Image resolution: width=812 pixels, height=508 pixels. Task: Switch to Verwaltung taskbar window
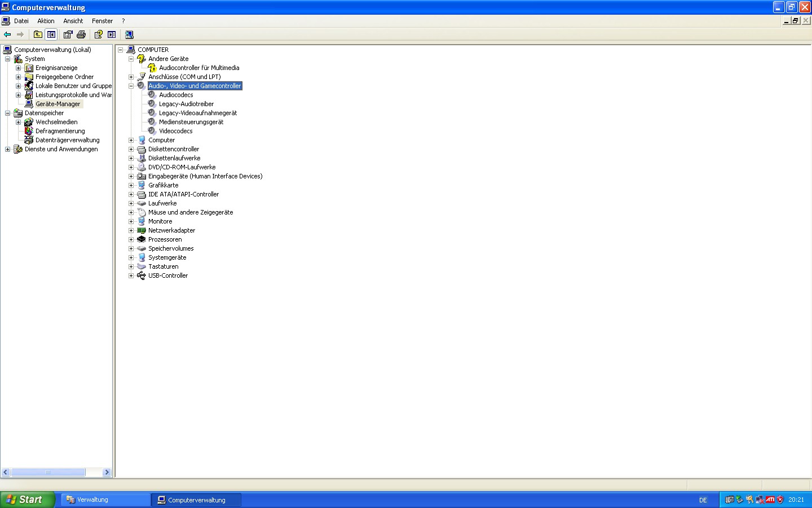(105, 500)
